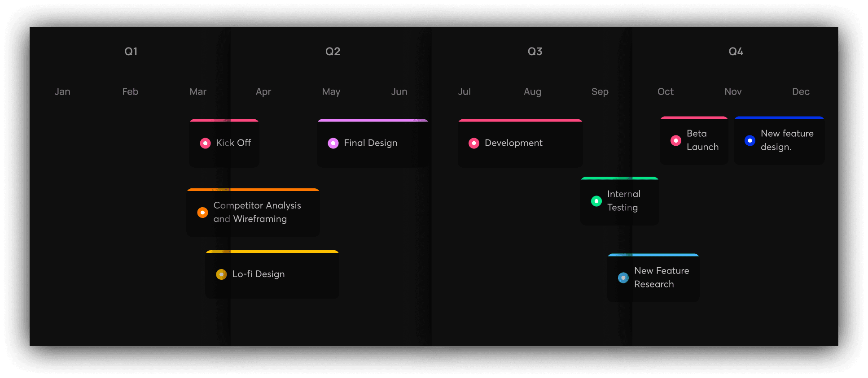Click the light-blue dot beside New Feature Research

pyautogui.click(x=623, y=278)
